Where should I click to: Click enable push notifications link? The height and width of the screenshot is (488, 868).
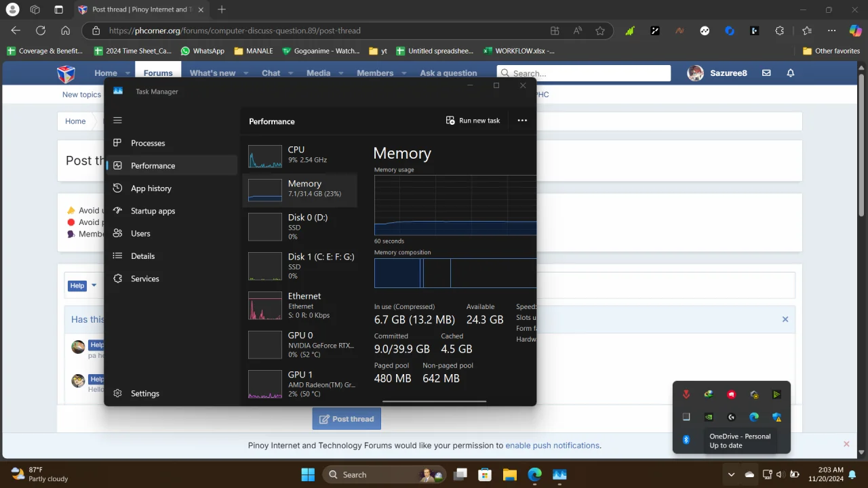coord(552,445)
